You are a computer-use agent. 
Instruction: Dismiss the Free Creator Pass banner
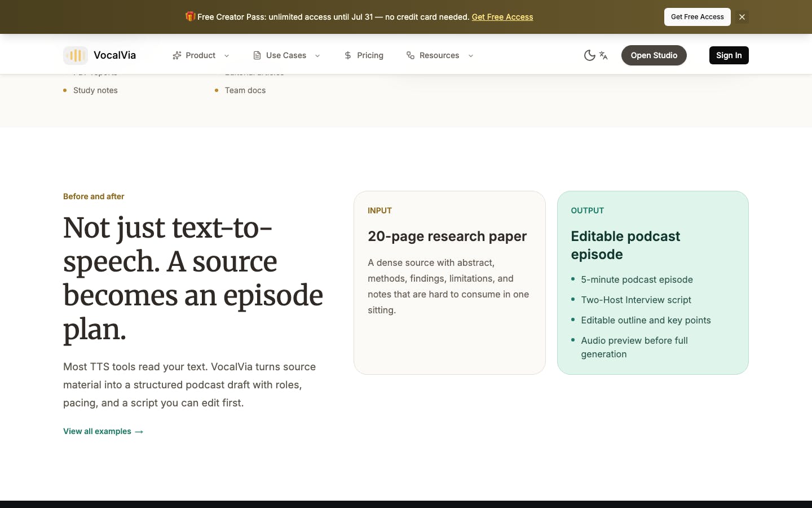coord(742,17)
